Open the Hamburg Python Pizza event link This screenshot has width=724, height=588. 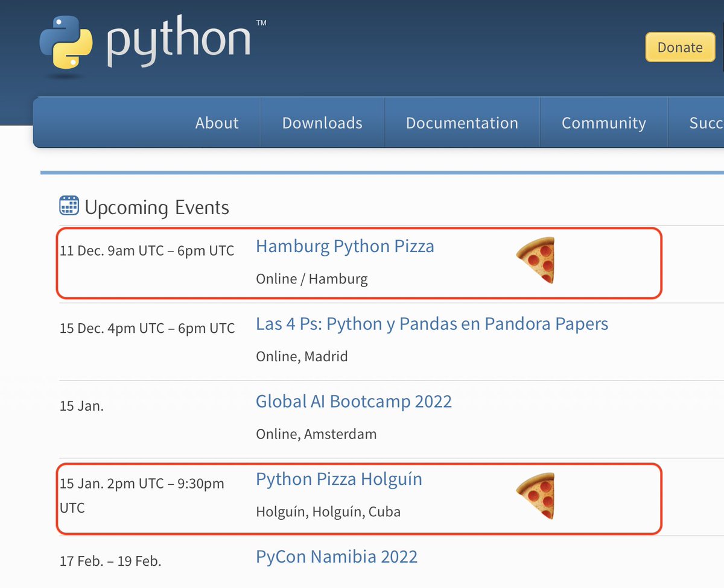click(x=345, y=246)
